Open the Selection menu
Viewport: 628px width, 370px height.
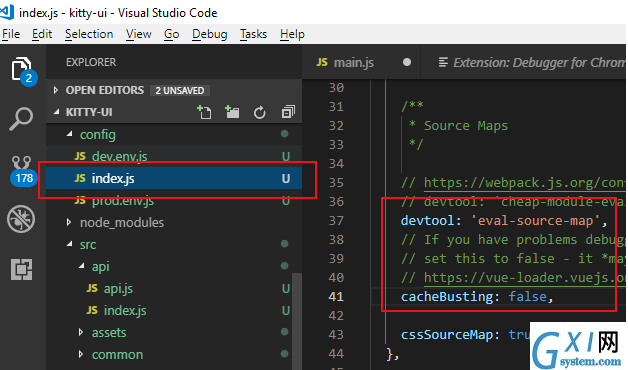(89, 34)
